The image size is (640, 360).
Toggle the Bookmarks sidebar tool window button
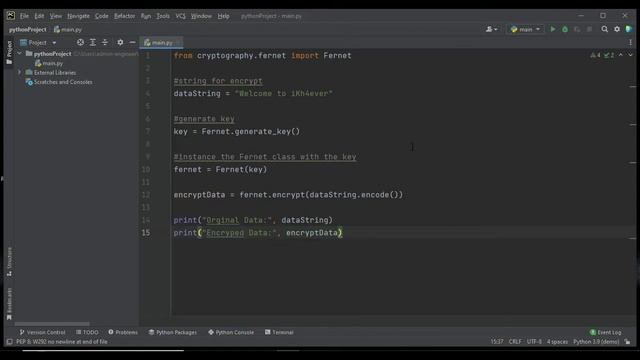9,304
